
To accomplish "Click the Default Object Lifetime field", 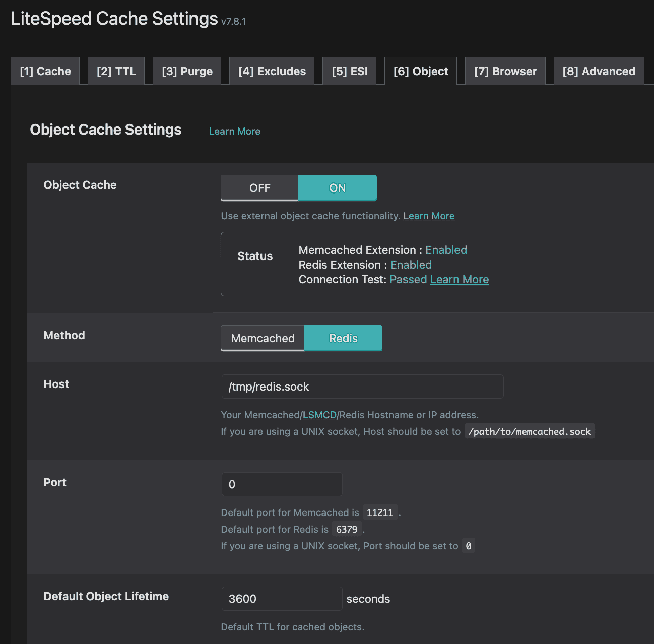I will click(x=282, y=599).
